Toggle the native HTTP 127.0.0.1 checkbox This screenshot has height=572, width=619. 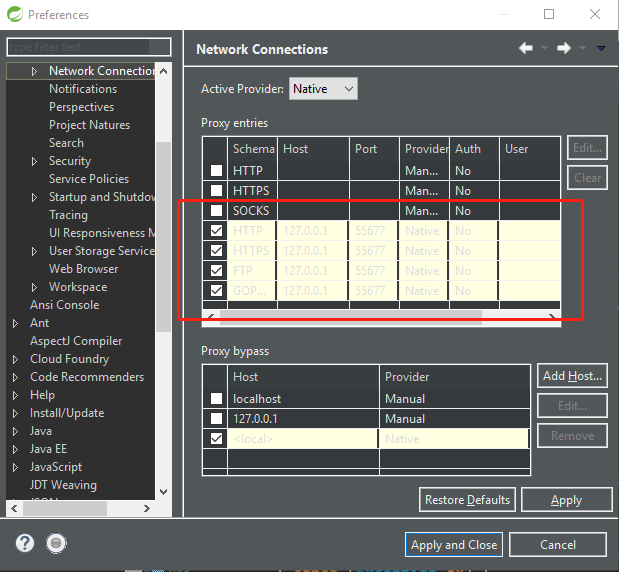pyautogui.click(x=216, y=231)
